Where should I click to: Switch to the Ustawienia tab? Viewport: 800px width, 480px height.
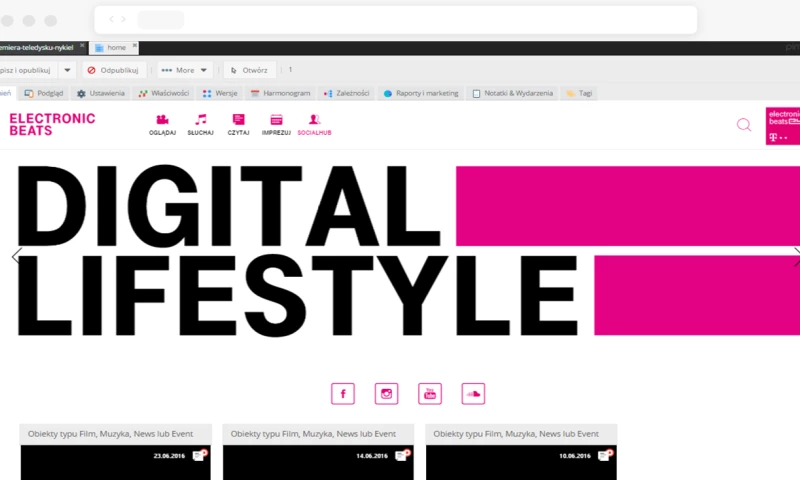point(101,93)
